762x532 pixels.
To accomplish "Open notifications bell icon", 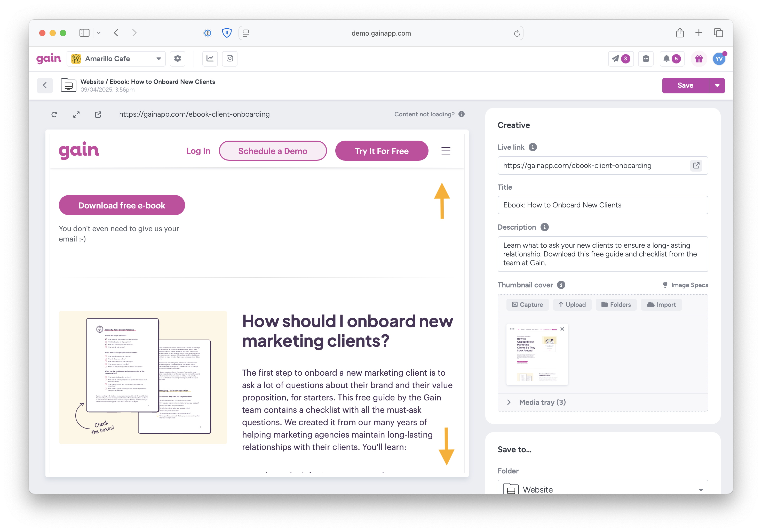I will (672, 59).
